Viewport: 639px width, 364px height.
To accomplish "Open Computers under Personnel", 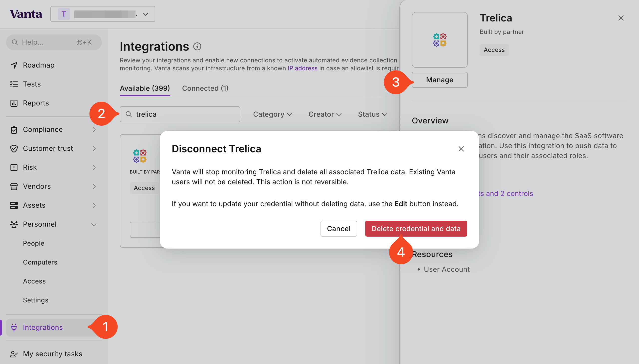I will [40, 262].
